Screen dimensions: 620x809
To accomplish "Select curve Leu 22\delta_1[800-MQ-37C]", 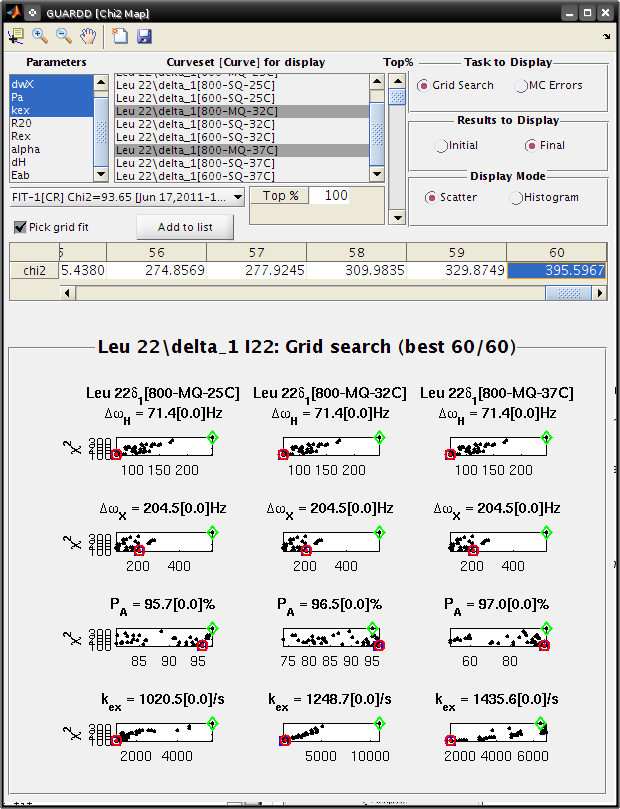I will pyautogui.click(x=242, y=150).
